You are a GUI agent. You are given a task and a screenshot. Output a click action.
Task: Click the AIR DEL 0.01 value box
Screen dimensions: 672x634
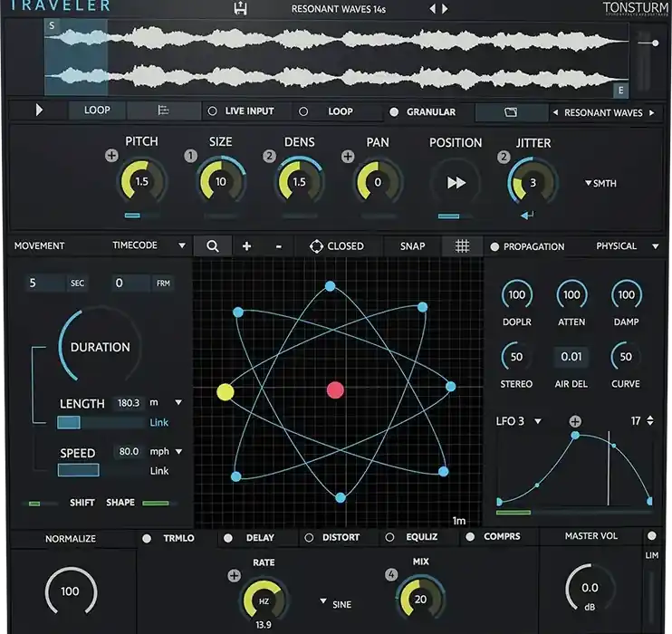[571, 357]
